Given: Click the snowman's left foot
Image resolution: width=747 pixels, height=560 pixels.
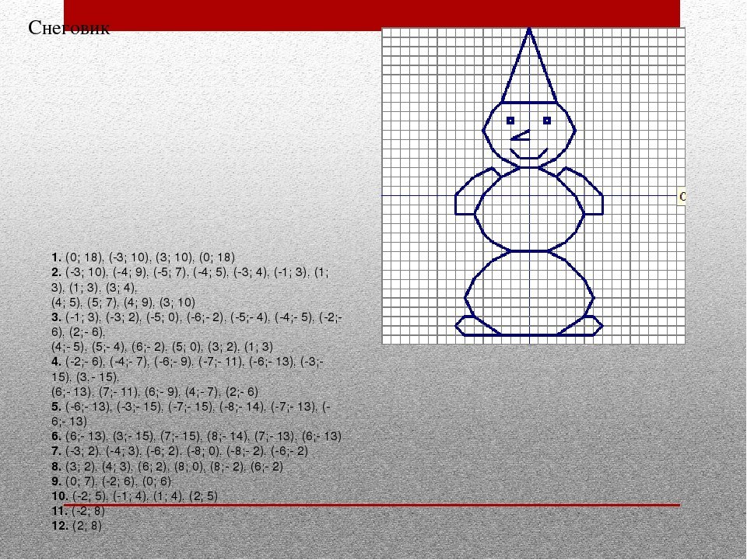Looking at the screenshot, I should coord(475,325).
